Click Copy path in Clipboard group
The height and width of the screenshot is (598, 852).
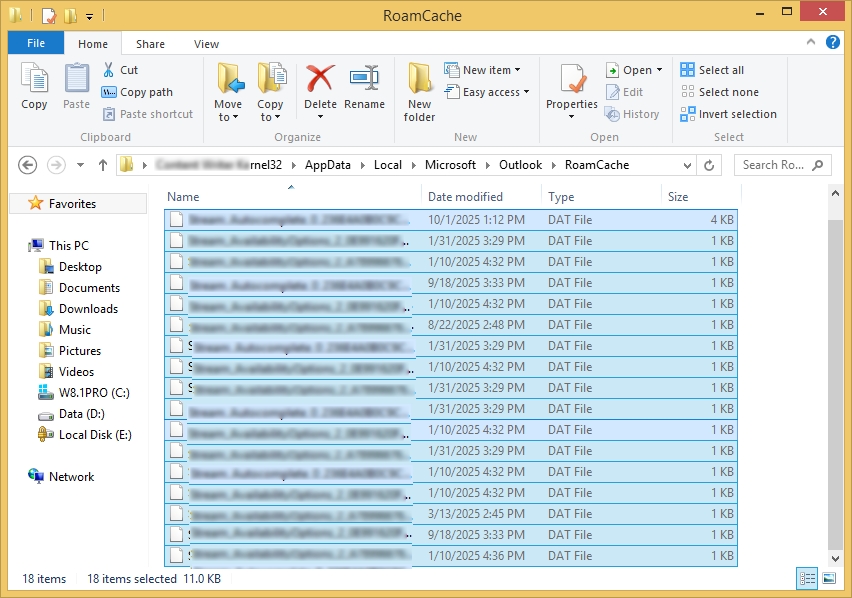[x=138, y=92]
